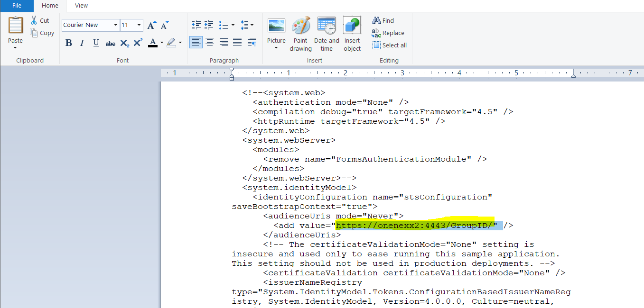Apply Italic formatting

pyautogui.click(x=82, y=43)
